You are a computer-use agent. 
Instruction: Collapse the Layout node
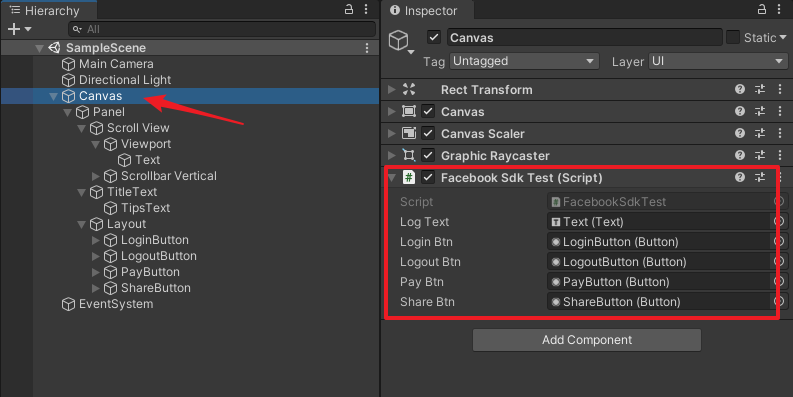tap(81, 224)
